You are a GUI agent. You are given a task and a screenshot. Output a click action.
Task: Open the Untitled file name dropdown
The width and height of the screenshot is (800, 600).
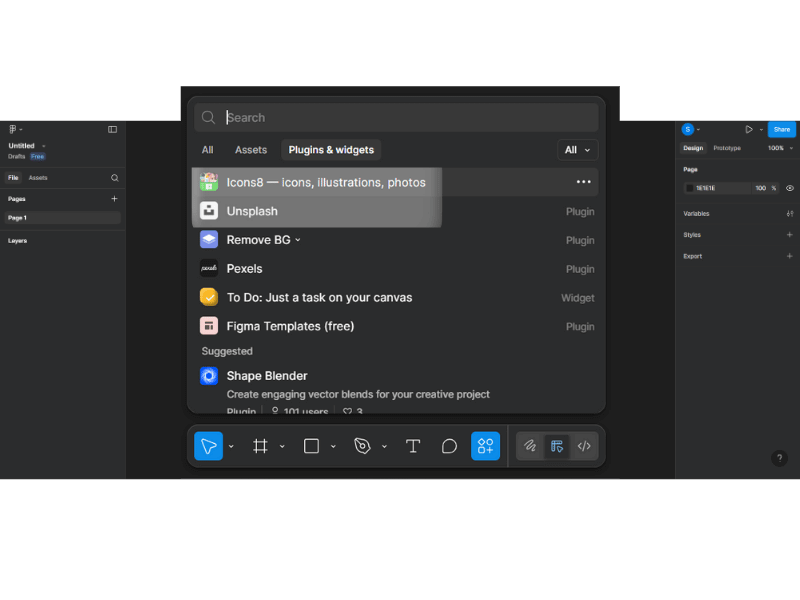point(43,146)
